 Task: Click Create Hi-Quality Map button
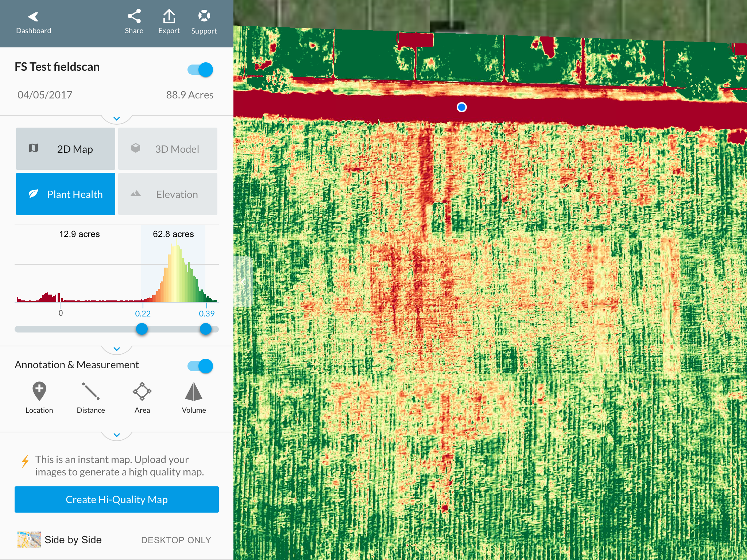(x=117, y=499)
